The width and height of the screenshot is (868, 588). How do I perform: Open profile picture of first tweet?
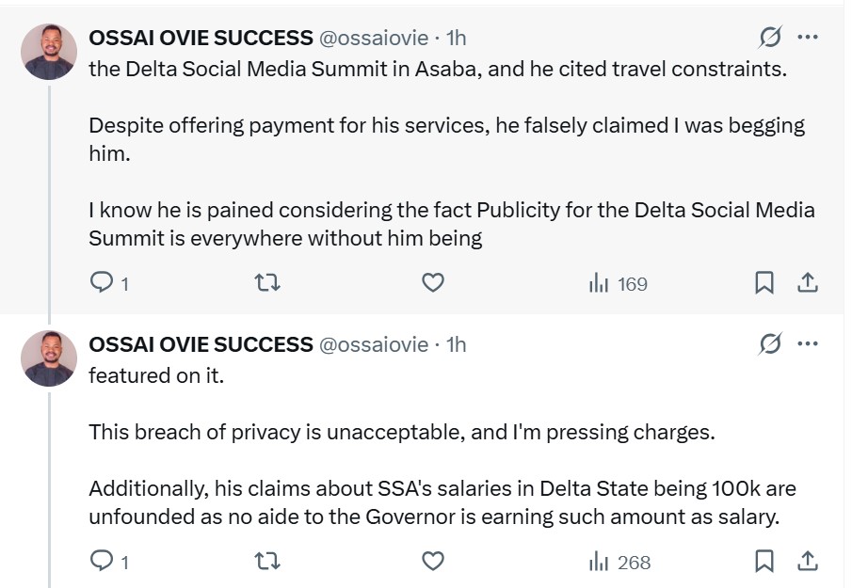pos(49,51)
